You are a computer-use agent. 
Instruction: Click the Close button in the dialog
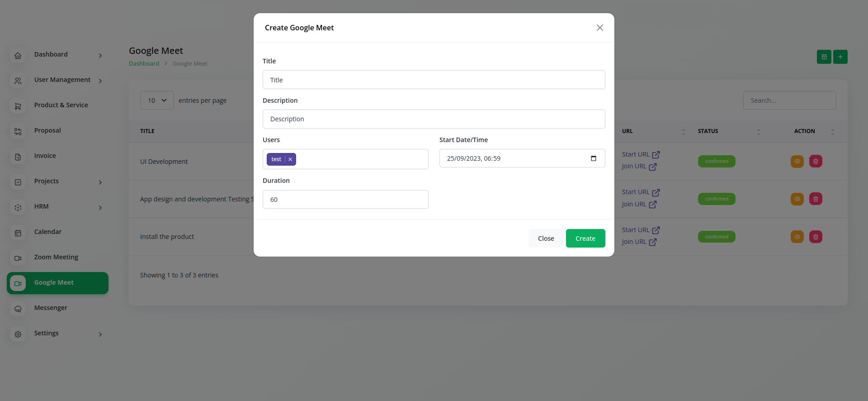pyautogui.click(x=546, y=239)
